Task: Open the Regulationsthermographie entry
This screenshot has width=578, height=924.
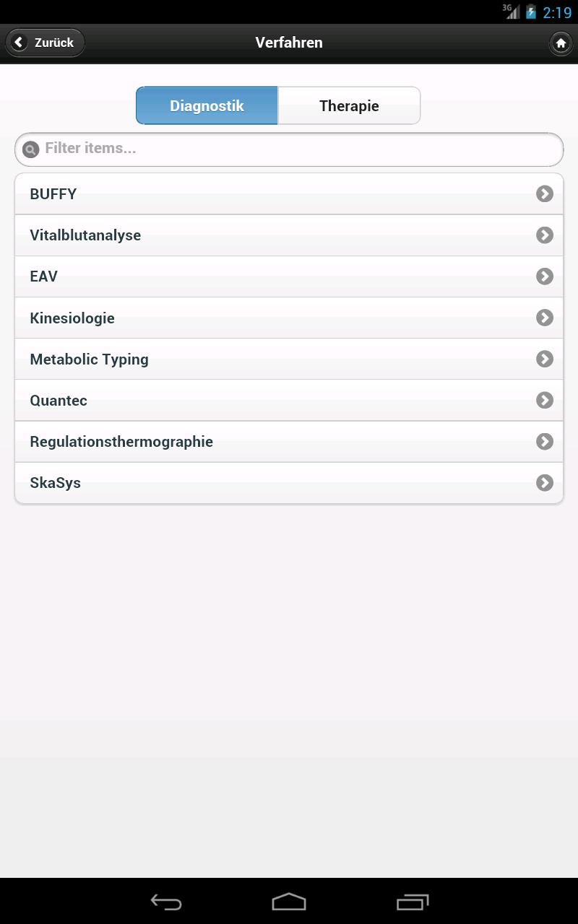Action: pos(289,441)
